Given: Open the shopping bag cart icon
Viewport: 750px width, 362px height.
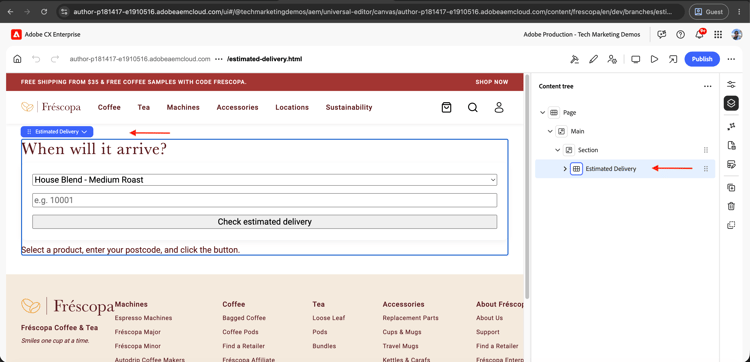Looking at the screenshot, I should click(446, 108).
